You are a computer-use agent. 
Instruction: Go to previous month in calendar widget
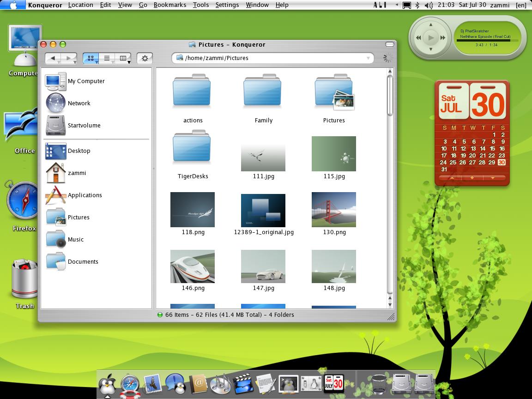[452, 178]
